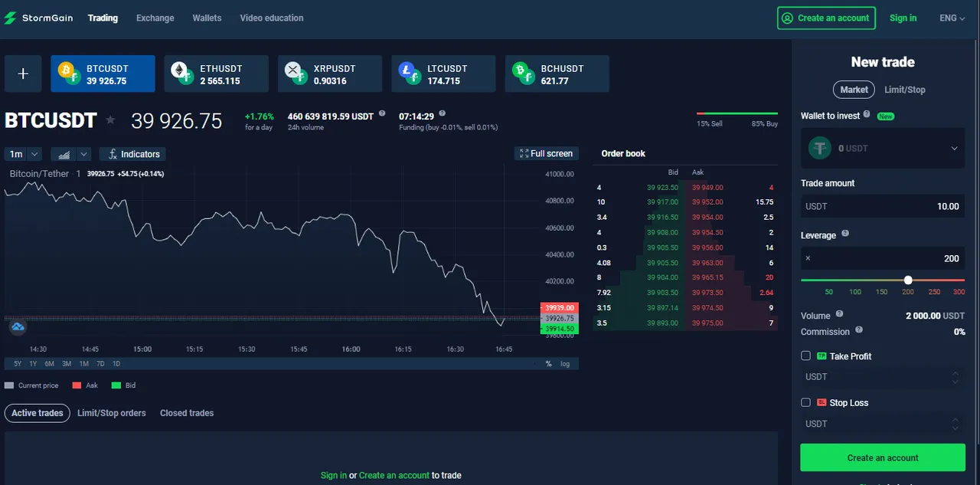980x485 pixels.
Task: Open the Leverage help icon
Action: coord(844,234)
